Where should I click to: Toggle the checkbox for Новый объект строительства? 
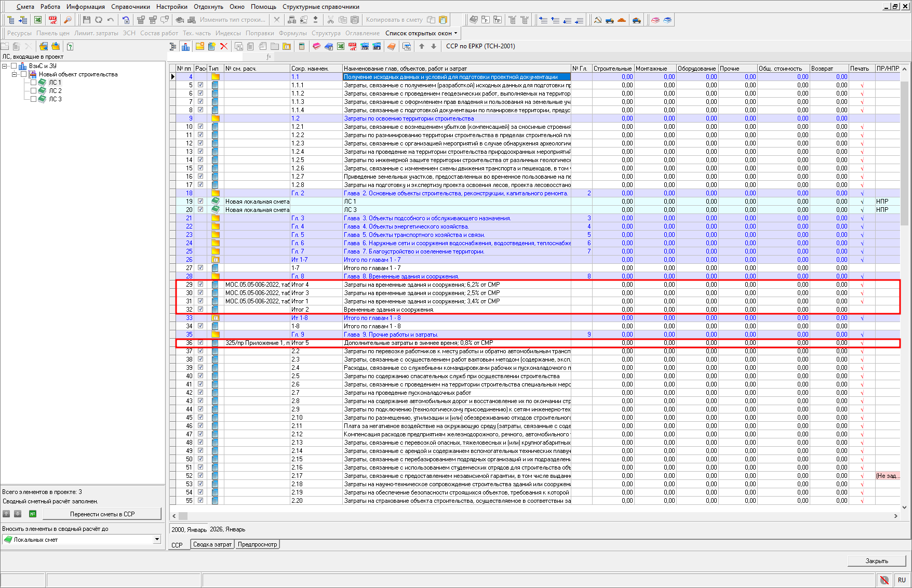24,74
